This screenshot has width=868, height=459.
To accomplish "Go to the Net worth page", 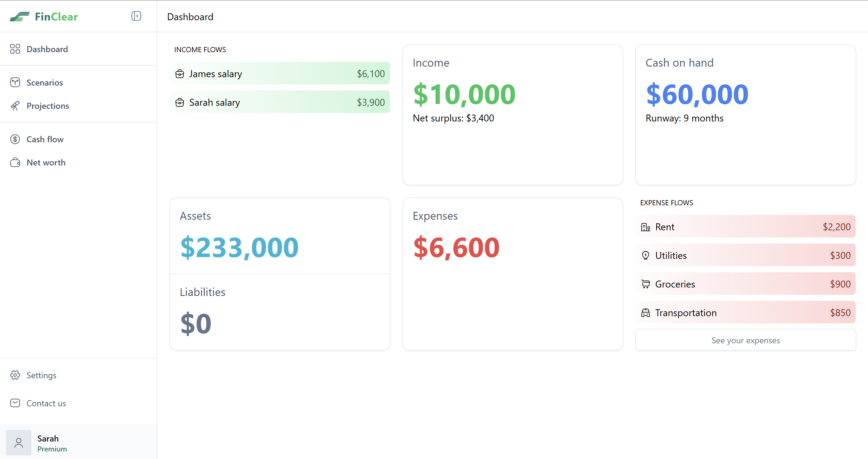I will click(x=46, y=163).
